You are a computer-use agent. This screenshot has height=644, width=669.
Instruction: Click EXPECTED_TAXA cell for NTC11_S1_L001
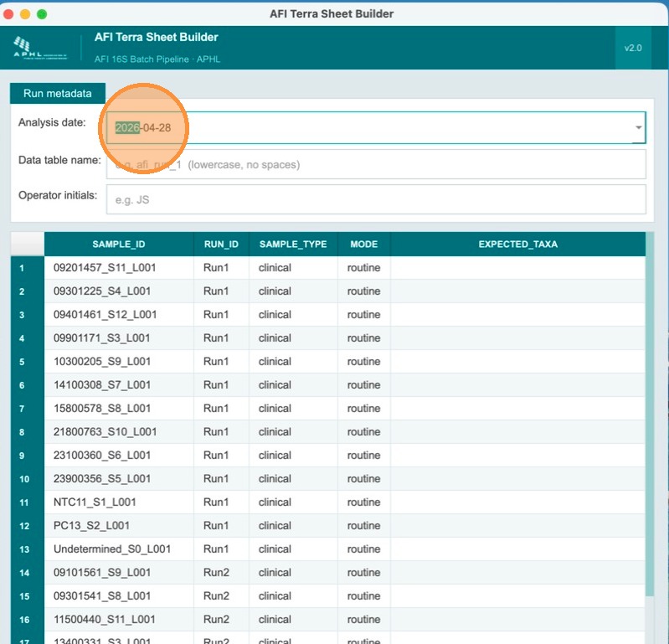[517, 502]
